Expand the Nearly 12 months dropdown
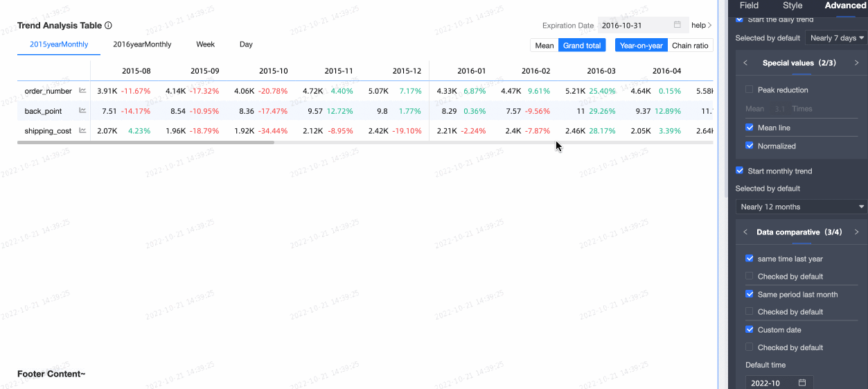This screenshot has height=389, width=868. click(x=801, y=207)
